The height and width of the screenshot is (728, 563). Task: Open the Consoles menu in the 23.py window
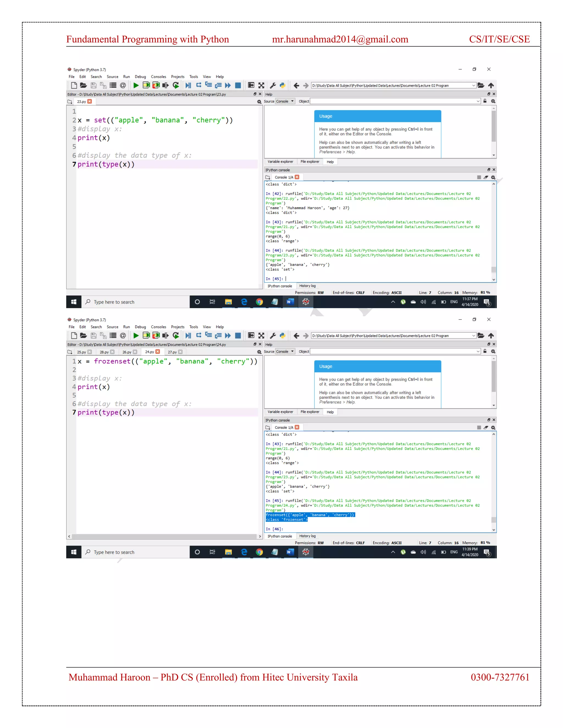click(158, 77)
